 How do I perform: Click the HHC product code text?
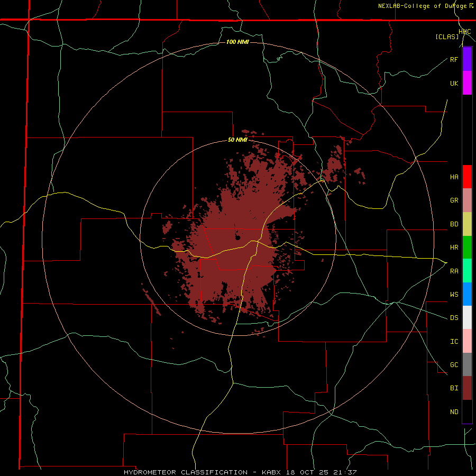coord(465,32)
